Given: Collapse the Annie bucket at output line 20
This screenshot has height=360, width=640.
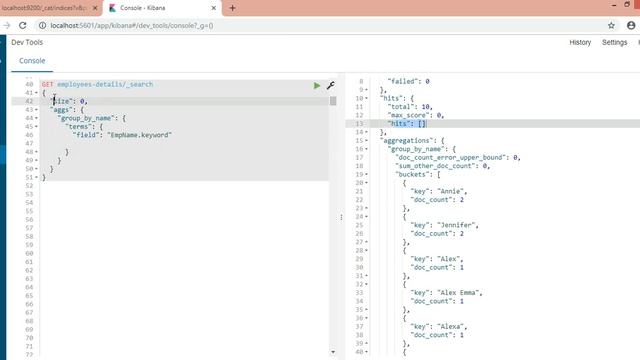Looking at the screenshot, I should (x=366, y=183).
